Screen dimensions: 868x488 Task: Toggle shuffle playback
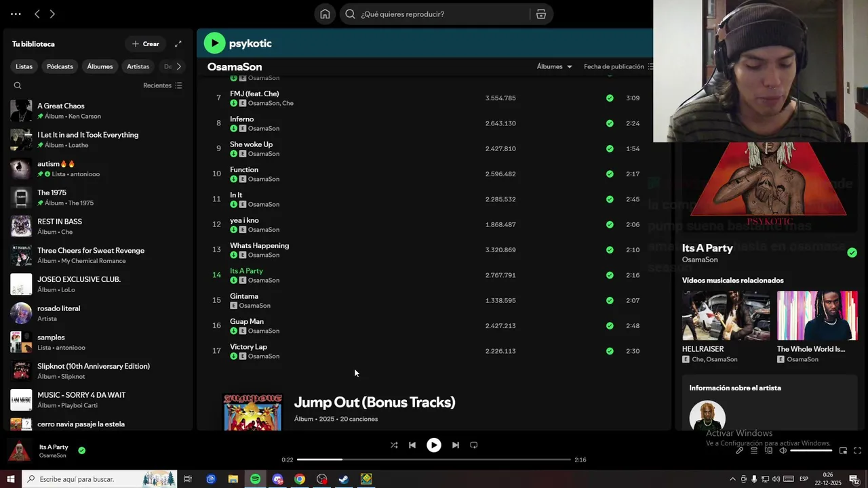click(394, 445)
